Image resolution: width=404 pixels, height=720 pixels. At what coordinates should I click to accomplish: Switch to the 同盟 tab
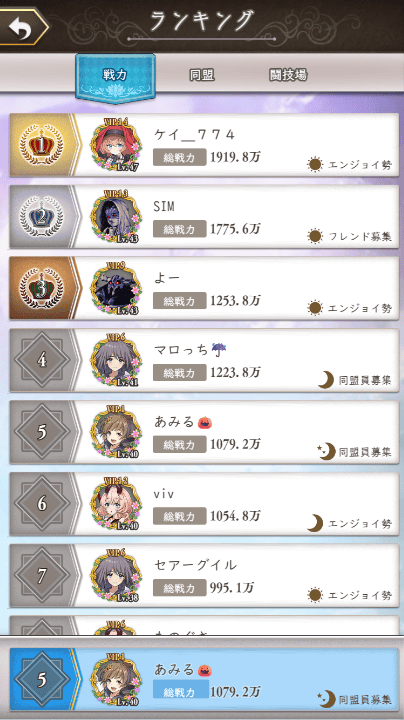(x=202, y=75)
